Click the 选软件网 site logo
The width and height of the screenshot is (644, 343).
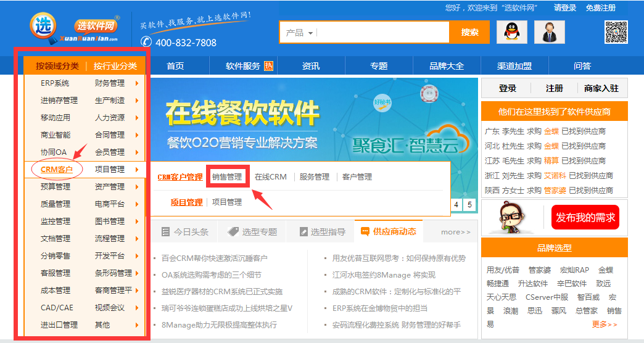click(75, 28)
